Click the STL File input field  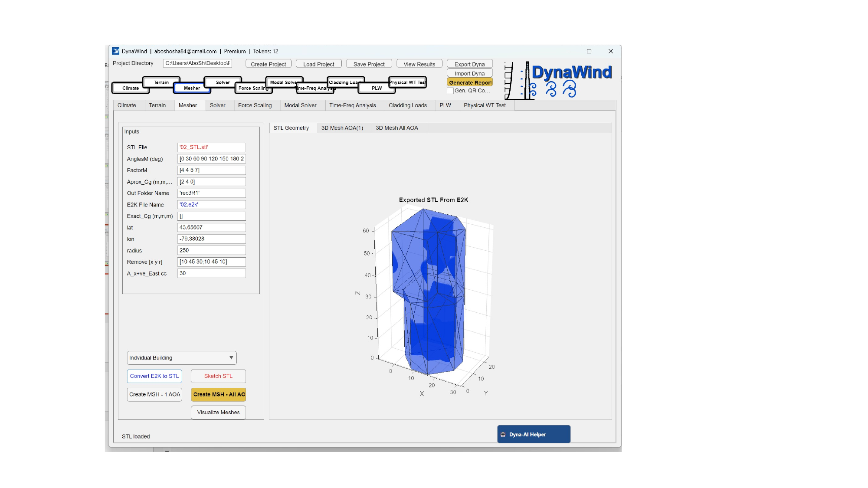[211, 147]
